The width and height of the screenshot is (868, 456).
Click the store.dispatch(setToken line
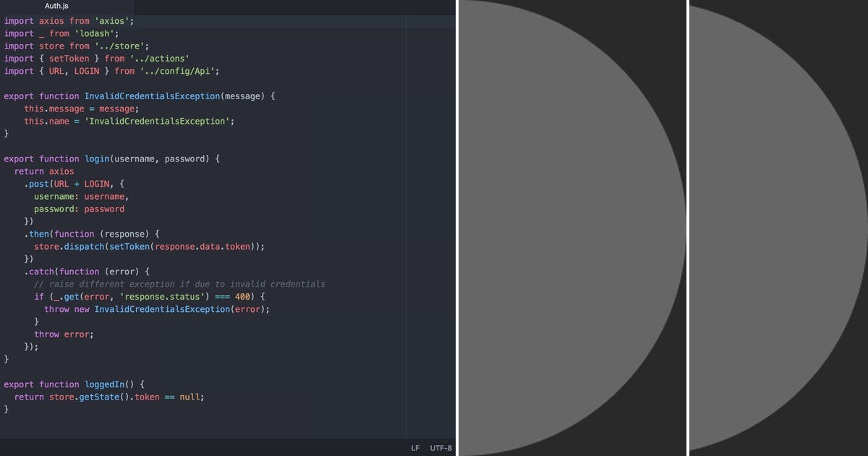(150, 246)
